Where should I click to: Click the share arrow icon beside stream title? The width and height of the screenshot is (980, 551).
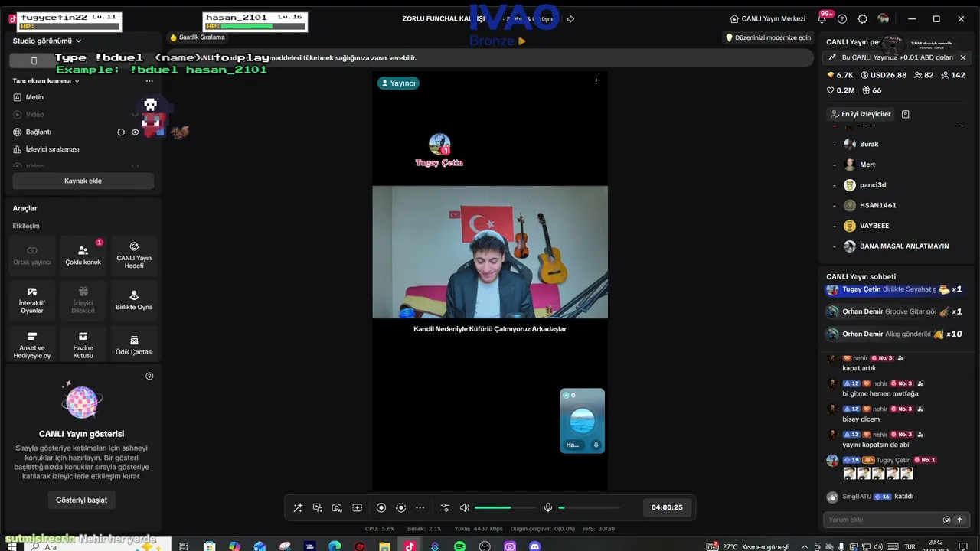(x=570, y=19)
